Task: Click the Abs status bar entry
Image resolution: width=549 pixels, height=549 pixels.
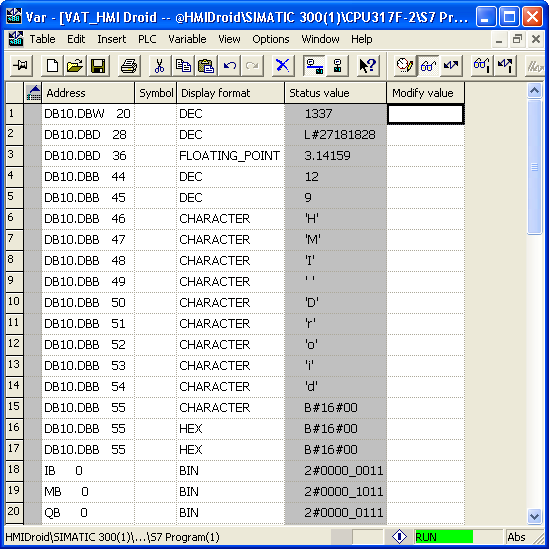Action: 516,536
